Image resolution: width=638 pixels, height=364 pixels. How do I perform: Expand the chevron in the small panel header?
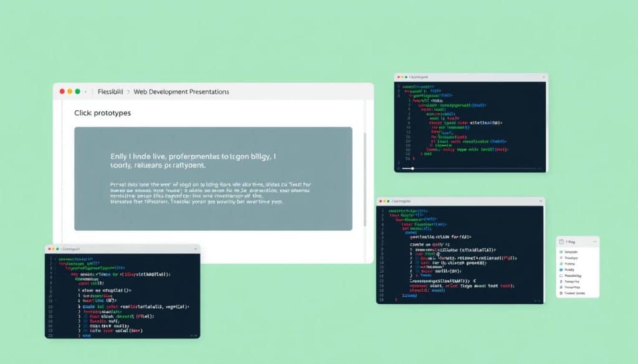[594, 241]
